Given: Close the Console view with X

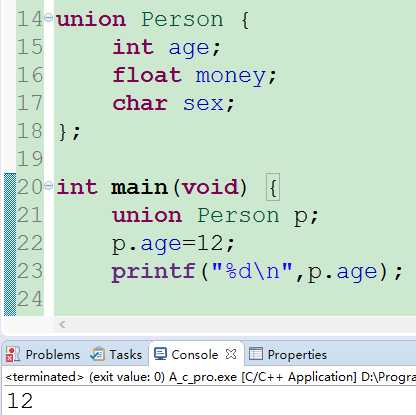Looking at the screenshot, I should [x=231, y=354].
